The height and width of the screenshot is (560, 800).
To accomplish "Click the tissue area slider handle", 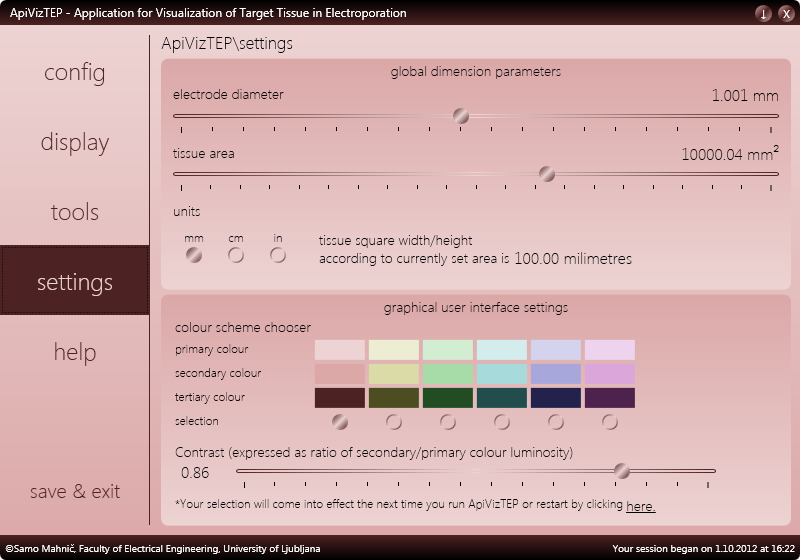I will tap(546, 174).
